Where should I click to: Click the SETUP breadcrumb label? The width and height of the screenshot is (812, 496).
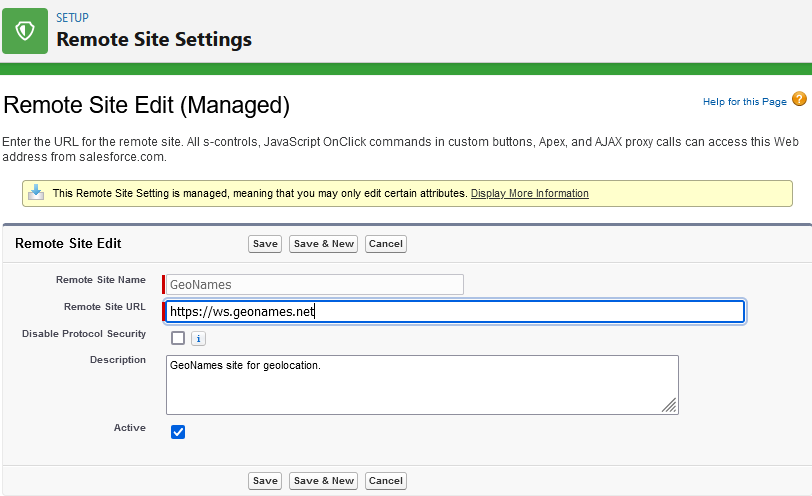pyautogui.click(x=72, y=18)
